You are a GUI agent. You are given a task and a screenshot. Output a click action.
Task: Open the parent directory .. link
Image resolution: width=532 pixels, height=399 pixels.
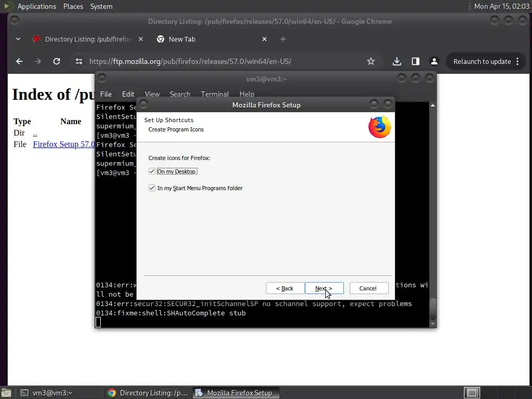35,133
